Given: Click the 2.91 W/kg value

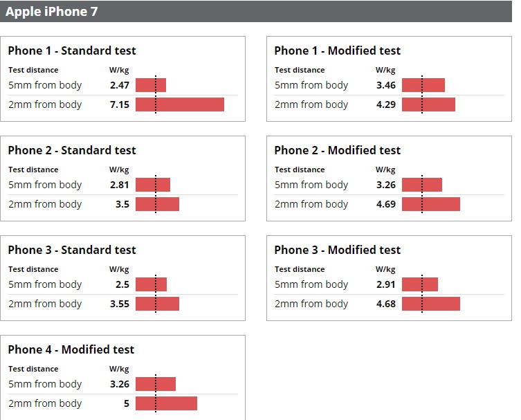Looking at the screenshot, I should (x=386, y=284).
